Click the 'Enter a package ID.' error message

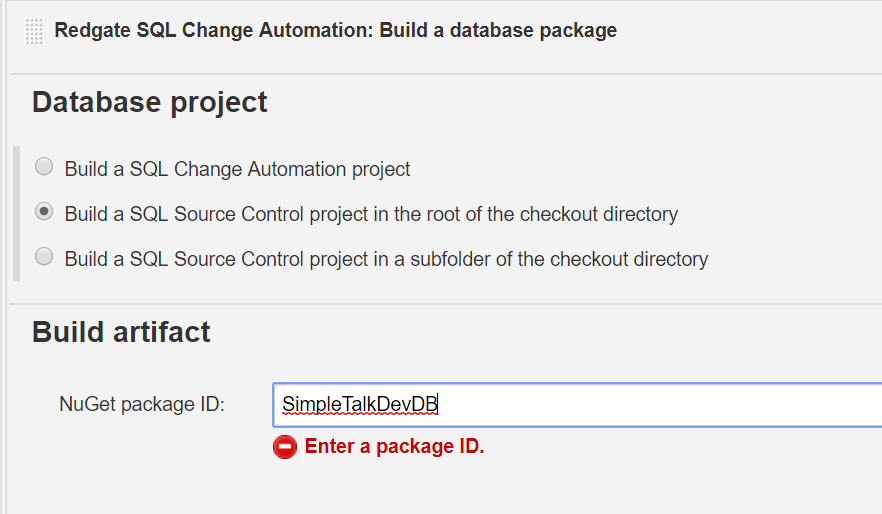click(394, 447)
